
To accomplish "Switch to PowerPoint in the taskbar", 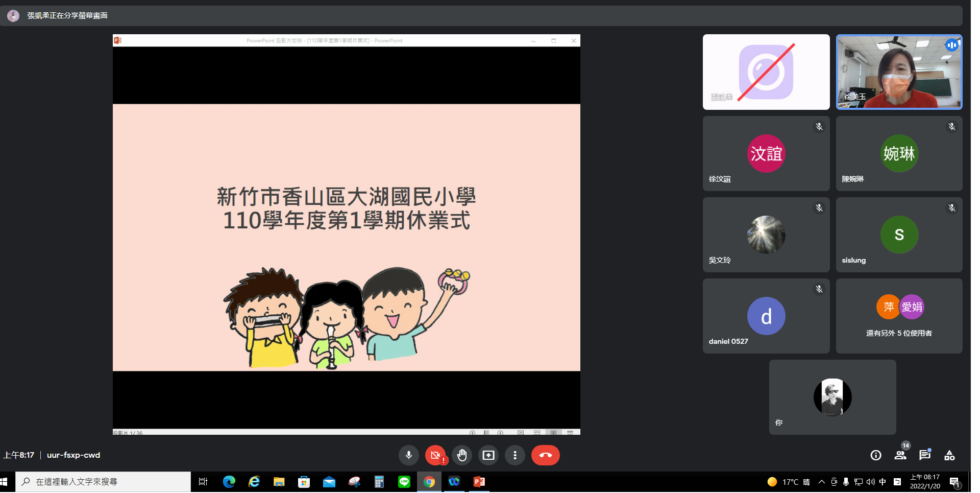I will pyautogui.click(x=479, y=482).
